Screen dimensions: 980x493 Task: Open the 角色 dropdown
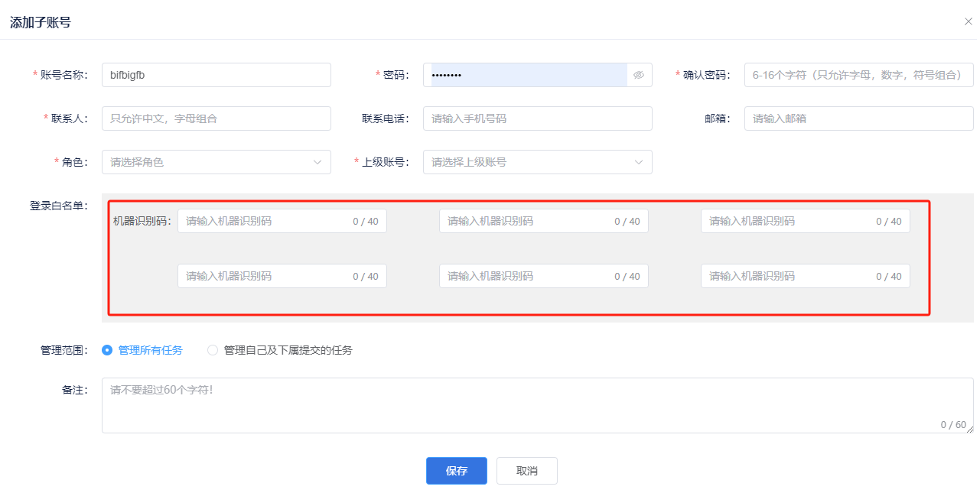[x=216, y=162]
